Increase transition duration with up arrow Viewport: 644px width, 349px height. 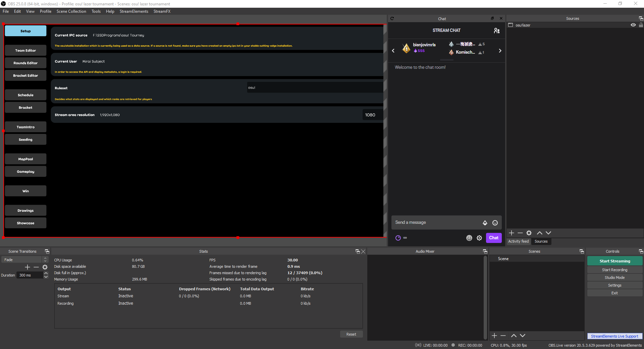(x=46, y=273)
